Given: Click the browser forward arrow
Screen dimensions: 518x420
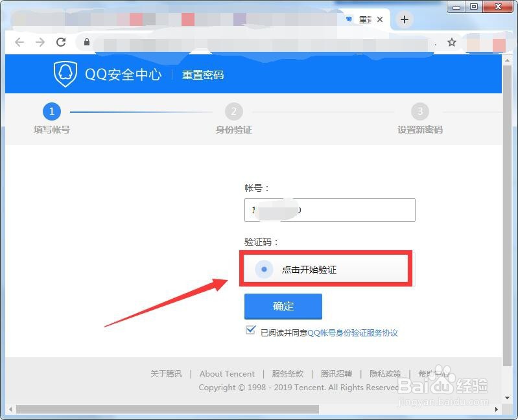Looking at the screenshot, I should [40, 42].
